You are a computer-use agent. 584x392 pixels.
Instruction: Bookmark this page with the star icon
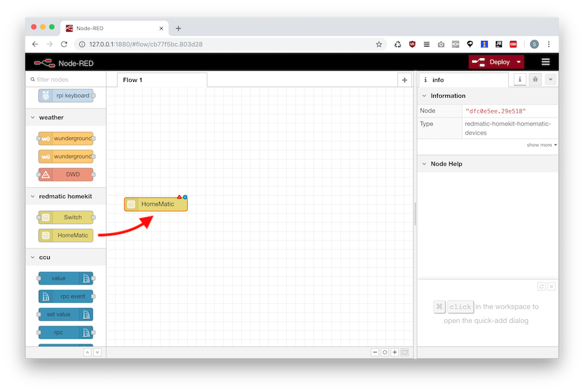coord(379,44)
